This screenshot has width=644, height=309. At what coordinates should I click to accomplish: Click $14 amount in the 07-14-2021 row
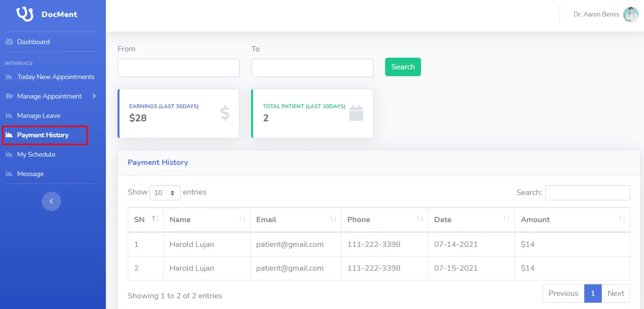(x=527, y=244)
